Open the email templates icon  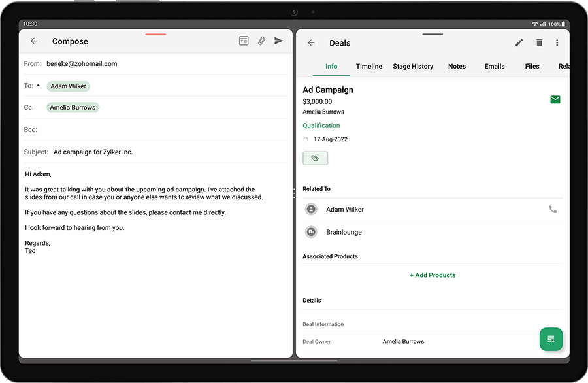[243, 41]
